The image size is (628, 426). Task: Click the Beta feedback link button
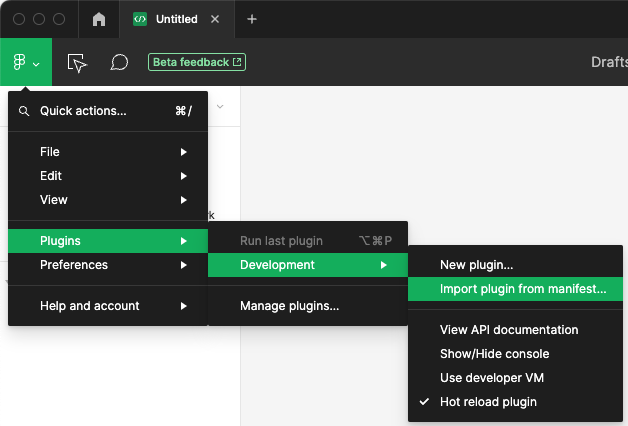coord(197,62)
